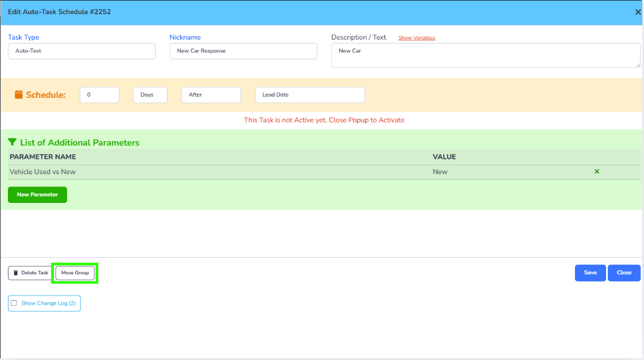This screenshot has width=644, height=360.
Task: Delete this task
Action: (x=31, y=272)
